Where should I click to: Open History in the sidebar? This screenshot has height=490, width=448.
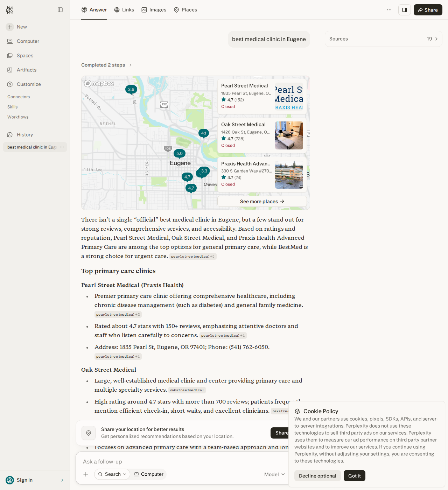click(25, 135)
